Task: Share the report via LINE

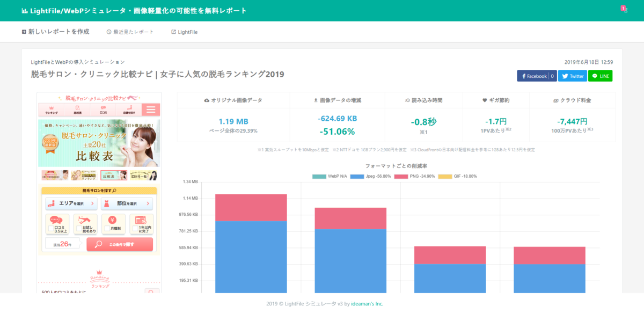Action: pyautogui.click(x=600, y=76)
